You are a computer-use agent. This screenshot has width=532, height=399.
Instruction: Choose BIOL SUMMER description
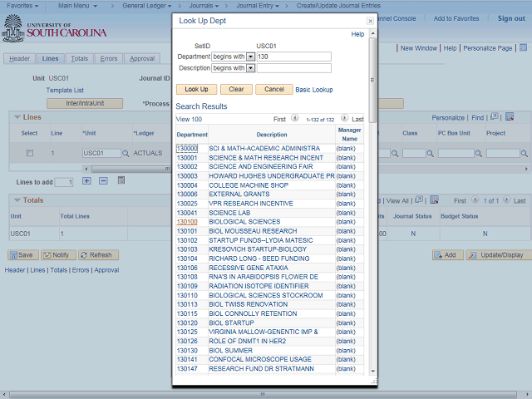click(x=231, y=351)
